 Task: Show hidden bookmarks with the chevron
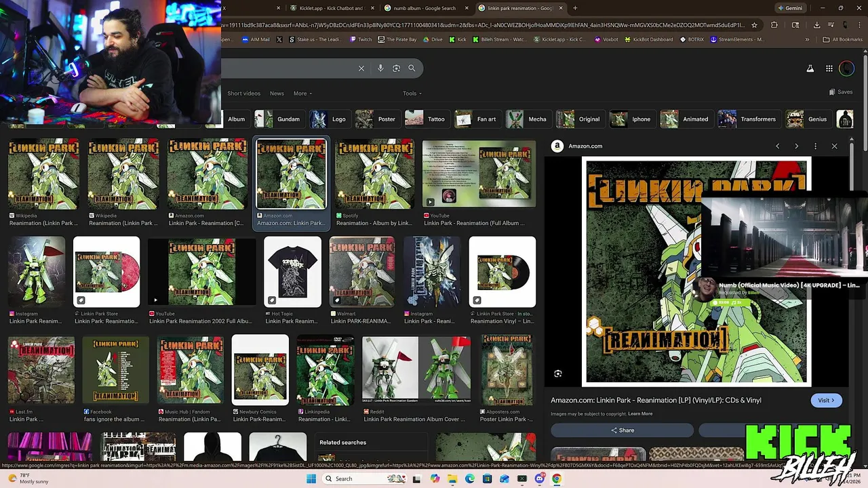pos(807,39)
